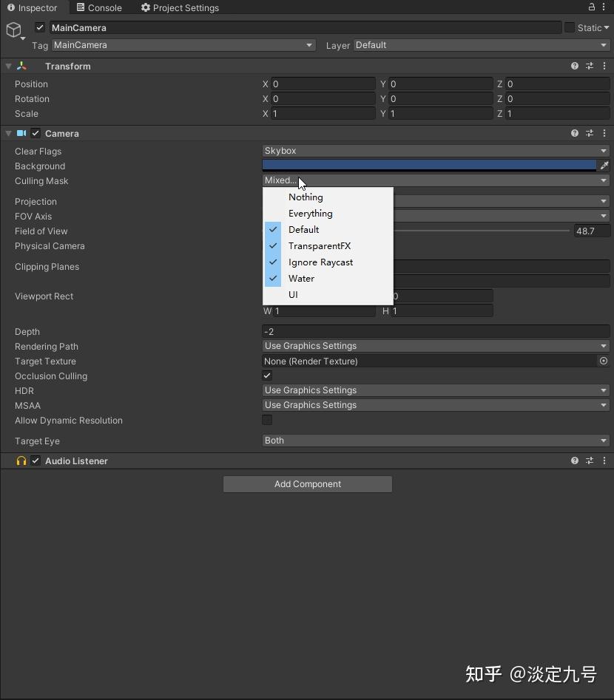
Task: Uncheck Ignore Raycast layer in culling mask
Action: point(328,262)
